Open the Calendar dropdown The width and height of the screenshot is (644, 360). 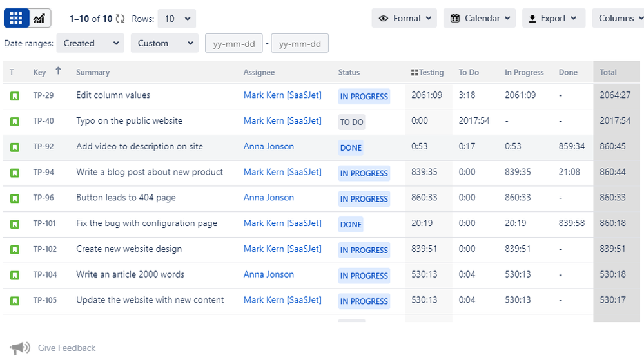point(480,19)
